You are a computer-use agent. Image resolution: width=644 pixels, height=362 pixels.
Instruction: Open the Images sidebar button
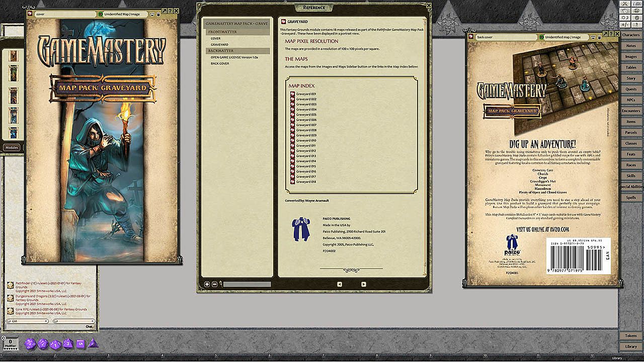click(631, 57)
